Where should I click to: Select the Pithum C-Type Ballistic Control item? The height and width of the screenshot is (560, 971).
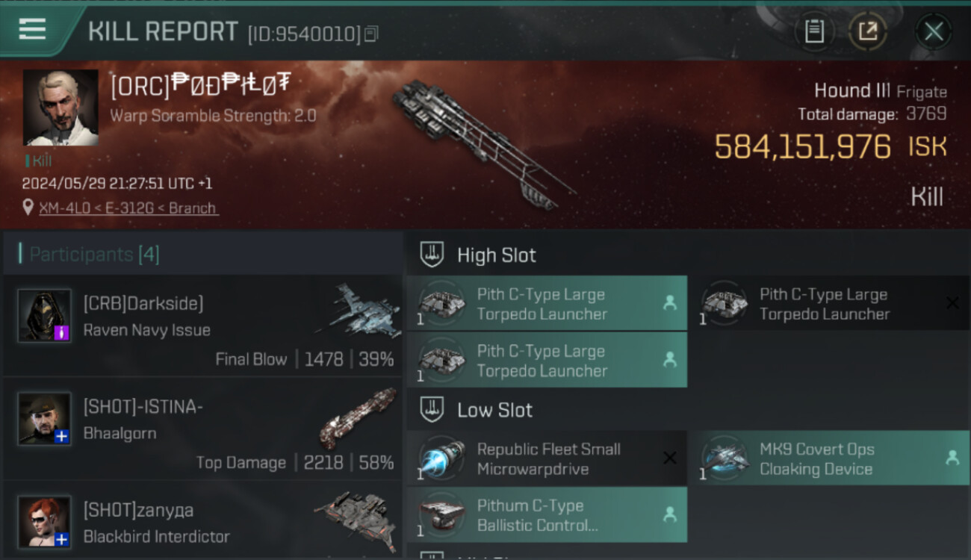point(547,515)
